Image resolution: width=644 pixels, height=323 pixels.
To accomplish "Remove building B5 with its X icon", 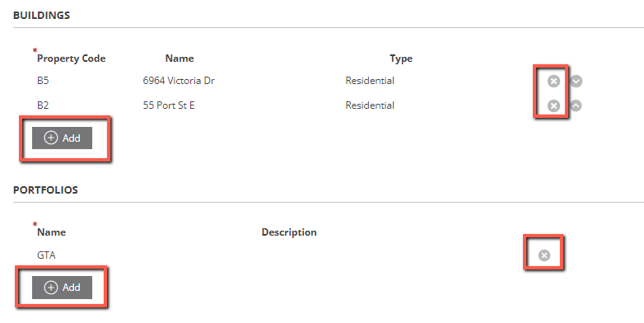I will (553, 81).
